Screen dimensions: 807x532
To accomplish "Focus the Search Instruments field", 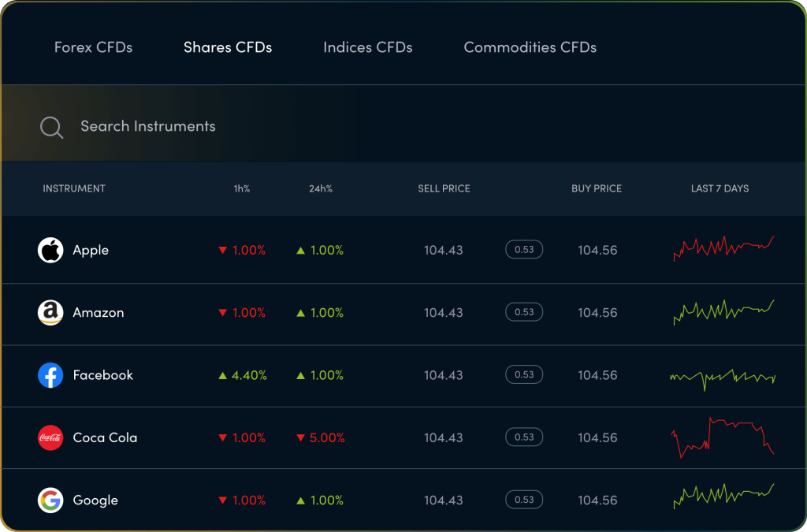I will click(x=403, y=124).
